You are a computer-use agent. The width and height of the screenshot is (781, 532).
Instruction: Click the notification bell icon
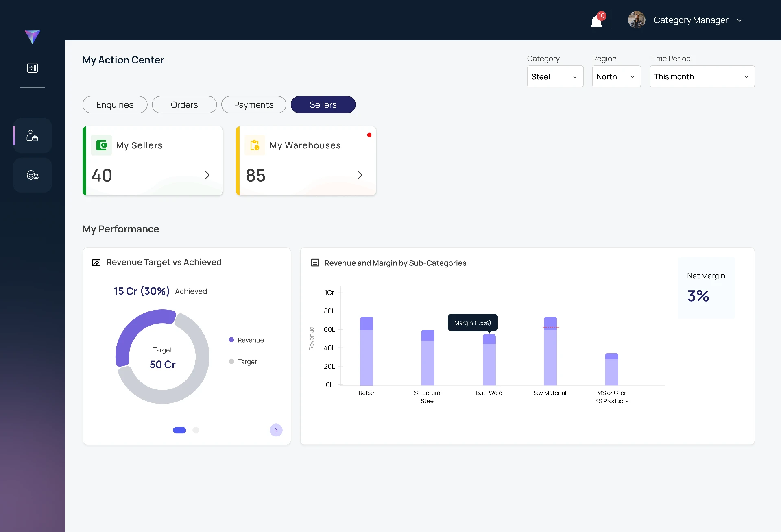point(597,21)
